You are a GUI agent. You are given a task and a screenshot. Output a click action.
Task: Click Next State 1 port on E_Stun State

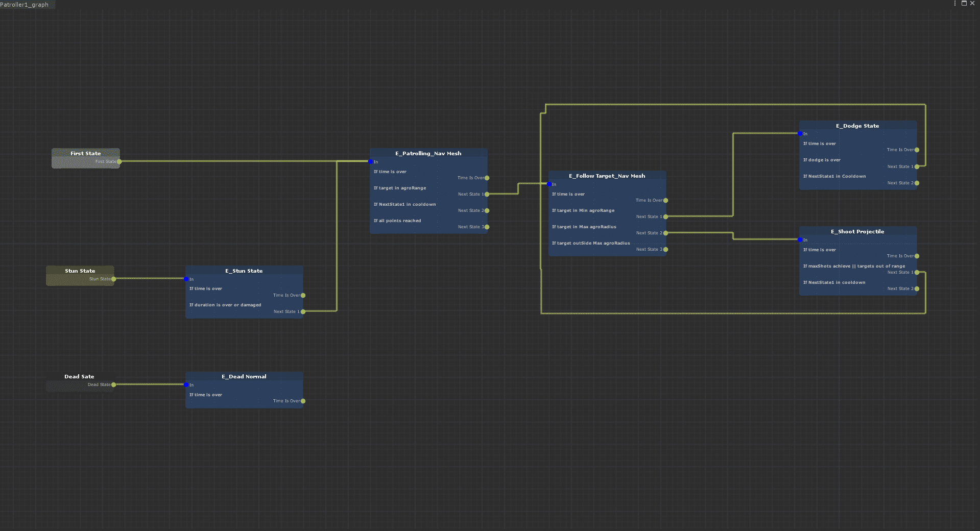click(x=303, y=312)
